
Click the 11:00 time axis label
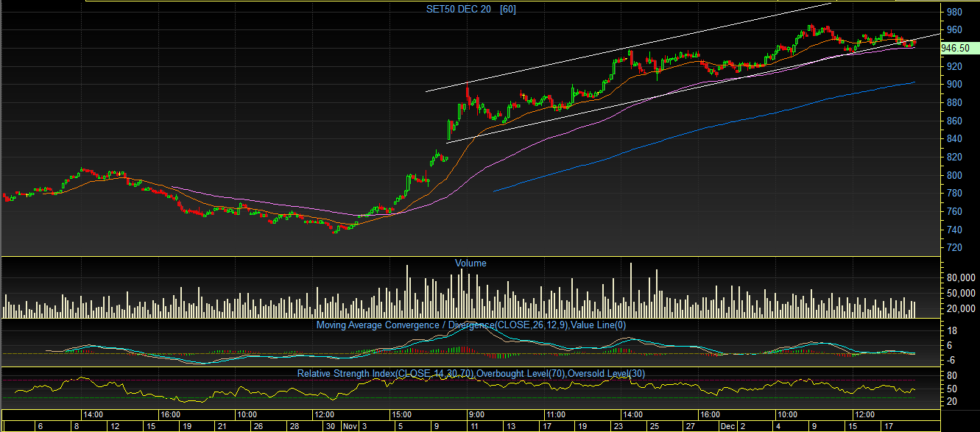pyautogui.click(x=554, y=414)
